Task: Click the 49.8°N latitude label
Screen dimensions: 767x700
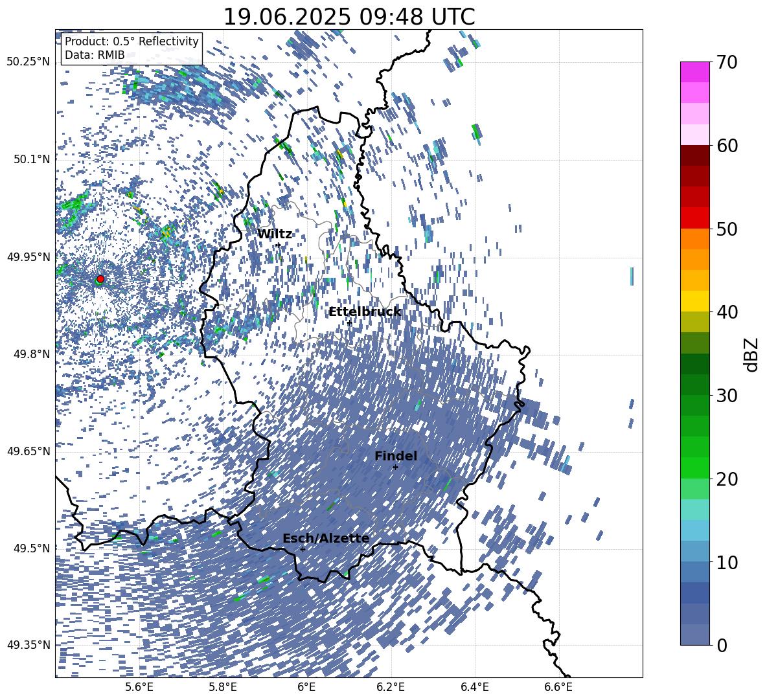Action: (32, 354)
